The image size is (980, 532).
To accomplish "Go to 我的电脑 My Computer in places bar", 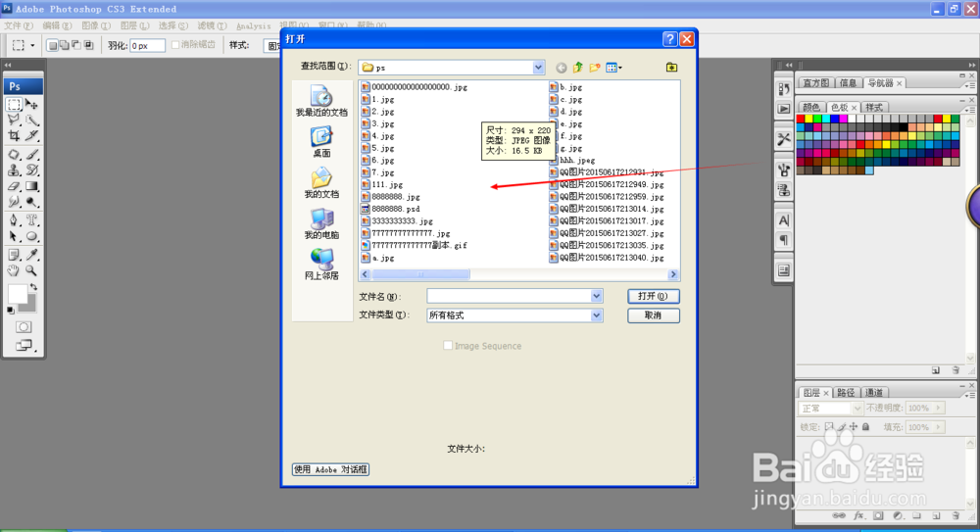I will pos(321,223).
